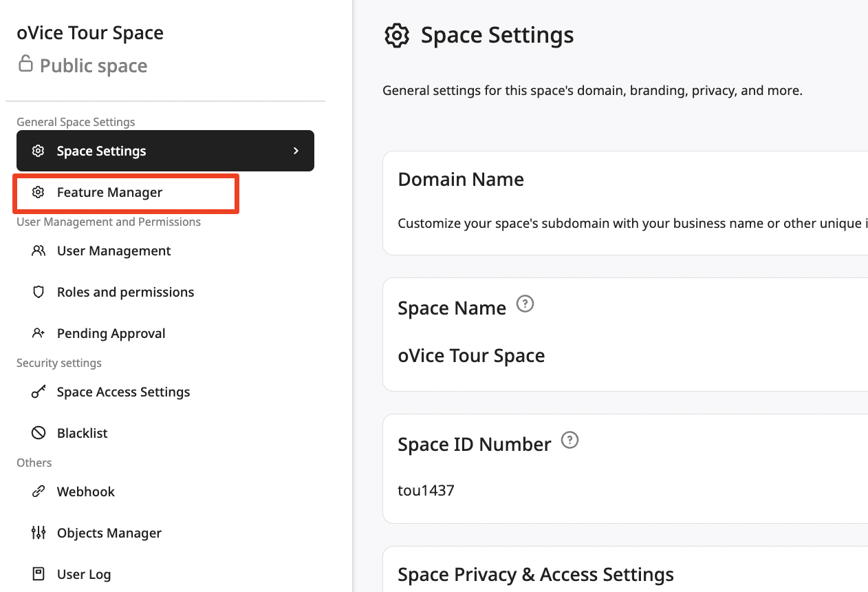Click the Space Name heading
The width and height of the screenshot is (868, 592).
pyautogui.click(x=452, y=308)
